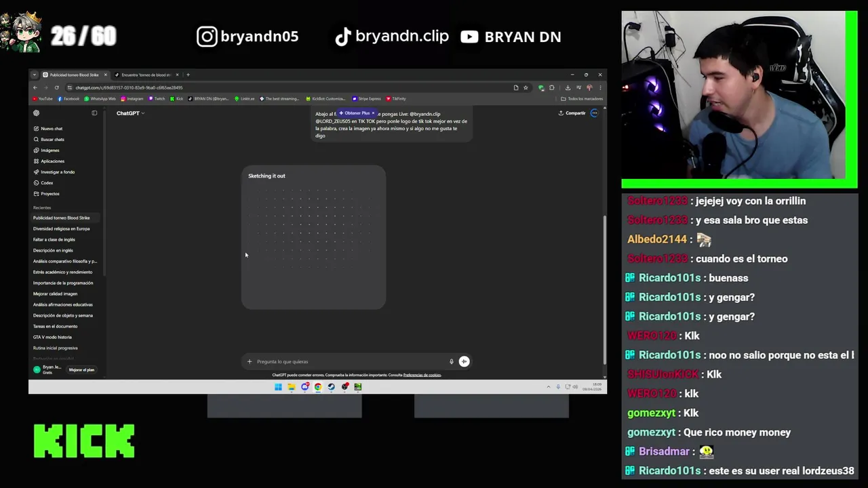Open Steam from the taskbar
The width and height of the screenshot is (868, 488).
pyautogui.click(x=332, y=387)
